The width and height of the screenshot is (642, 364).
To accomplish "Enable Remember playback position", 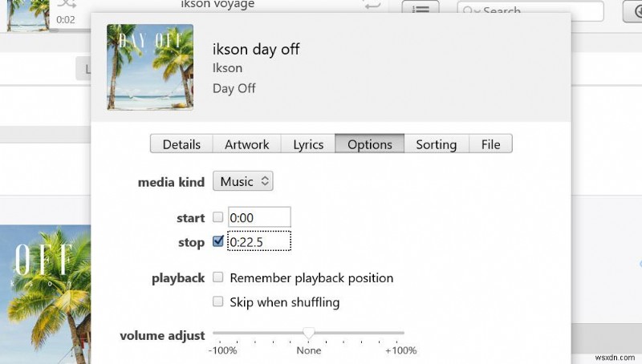I will click(x=218, y=277).
